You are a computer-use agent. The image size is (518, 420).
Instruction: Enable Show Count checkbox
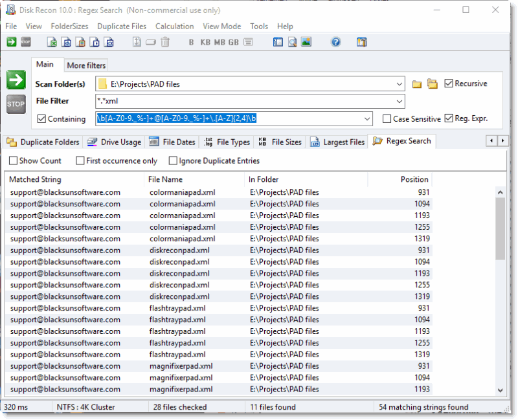click(x=13, y=160)
